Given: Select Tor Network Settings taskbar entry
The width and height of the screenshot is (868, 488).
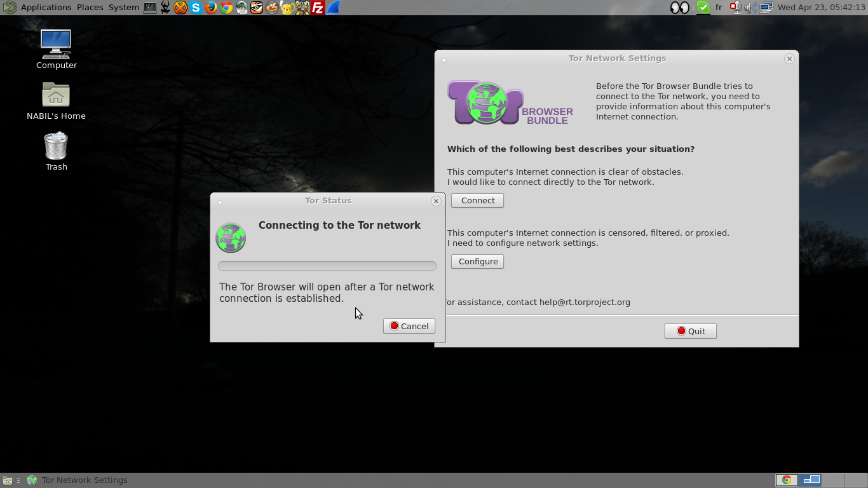Looking at the screenshot, I should pos(78,480).
